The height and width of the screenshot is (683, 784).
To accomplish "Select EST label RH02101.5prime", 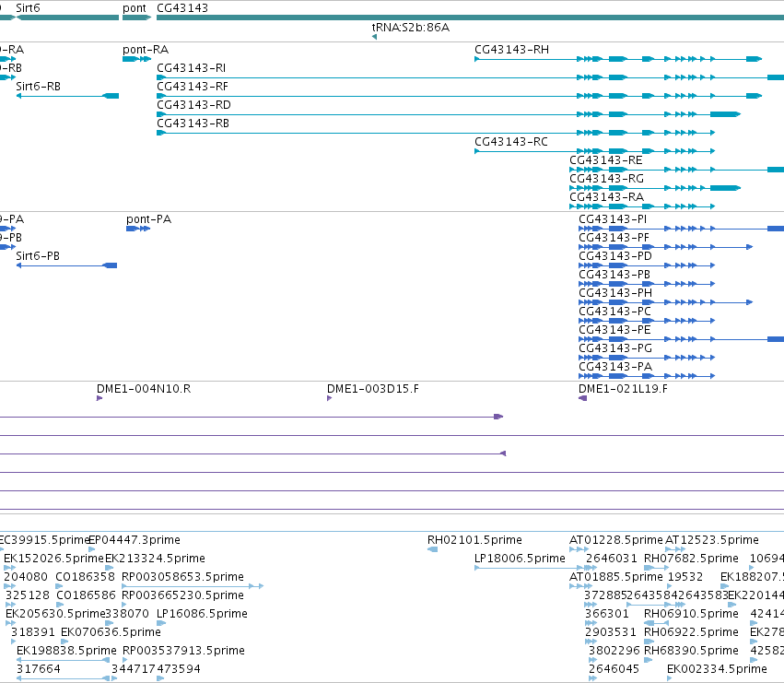I will 474,540.
